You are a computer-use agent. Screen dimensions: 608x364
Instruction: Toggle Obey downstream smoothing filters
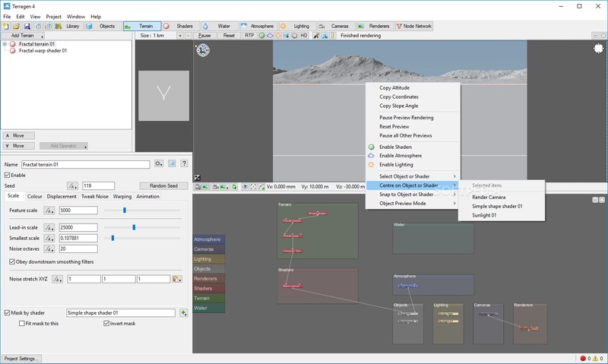point(12,262)
